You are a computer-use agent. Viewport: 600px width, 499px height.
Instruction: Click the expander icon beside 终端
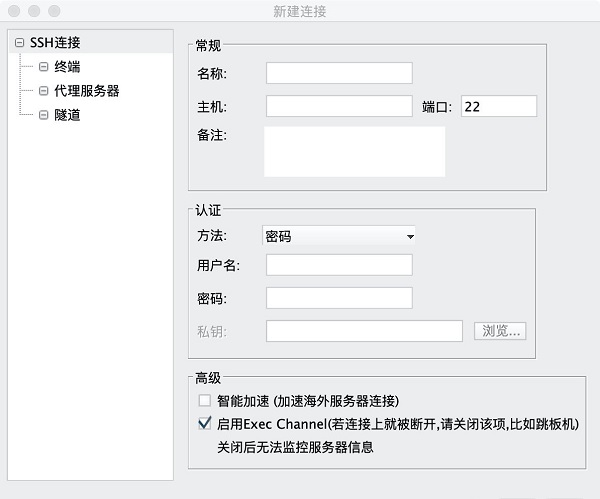point(43,67)
